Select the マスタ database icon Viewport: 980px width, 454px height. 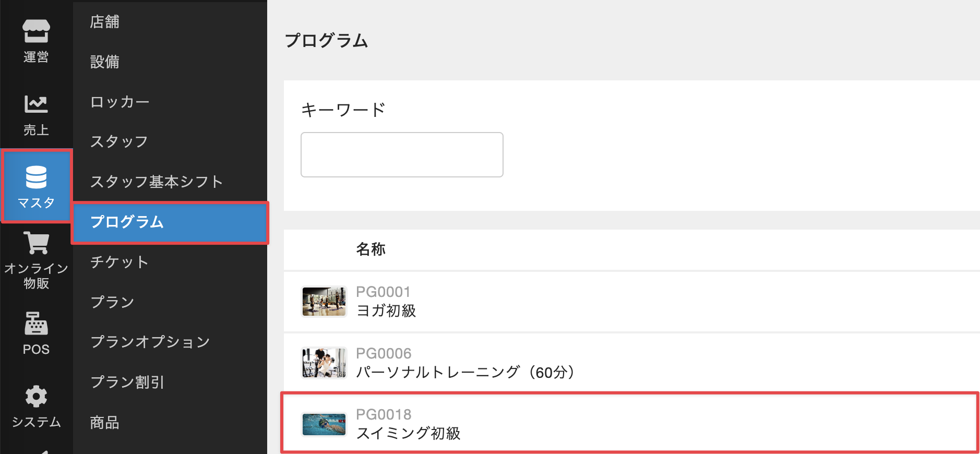pyautogui.click(x=36, y=177)
